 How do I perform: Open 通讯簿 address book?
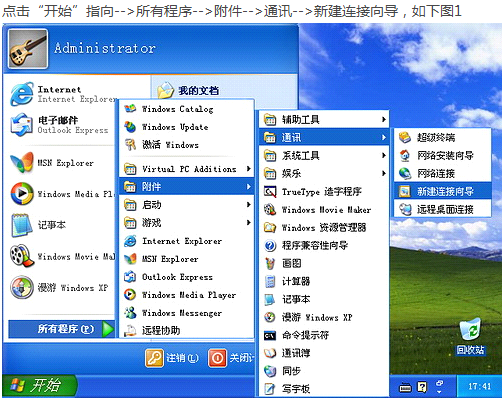[x=324, y=353]
